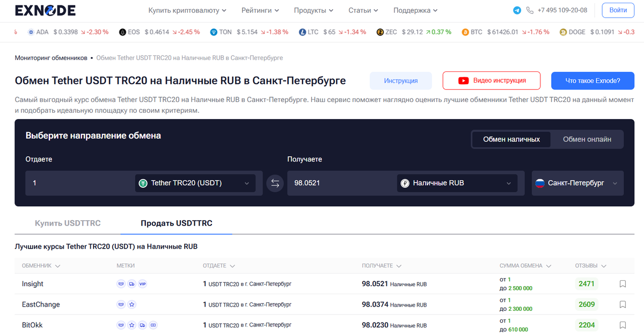Open the Telegram contact icon
This screenshot has width=644, height=335.
click(x=517, y=10)
